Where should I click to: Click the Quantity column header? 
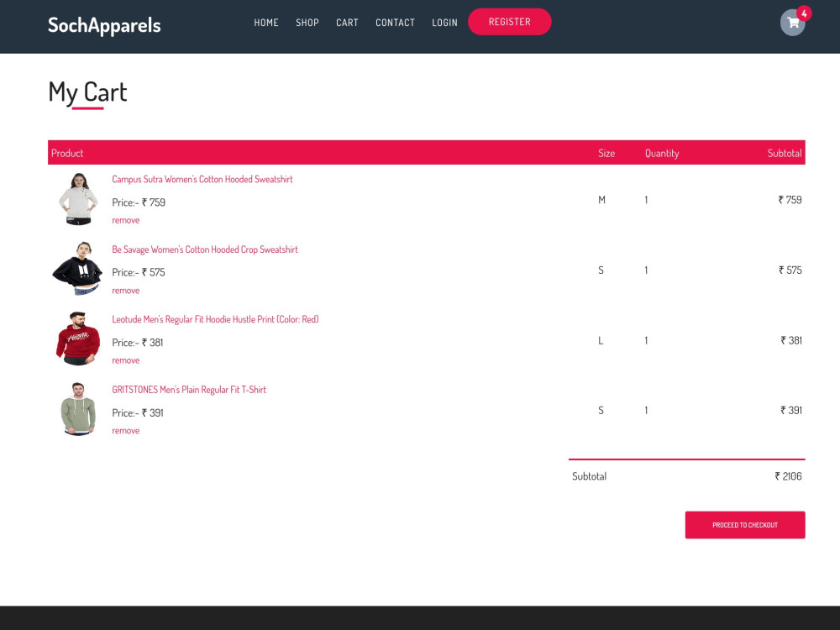tap(662, 153)
